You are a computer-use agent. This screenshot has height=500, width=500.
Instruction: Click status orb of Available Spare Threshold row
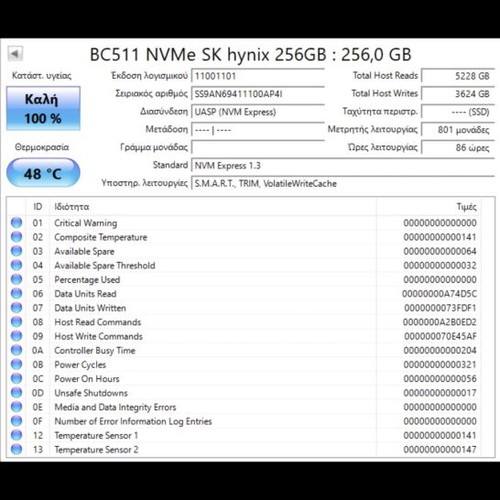[16, 265]
